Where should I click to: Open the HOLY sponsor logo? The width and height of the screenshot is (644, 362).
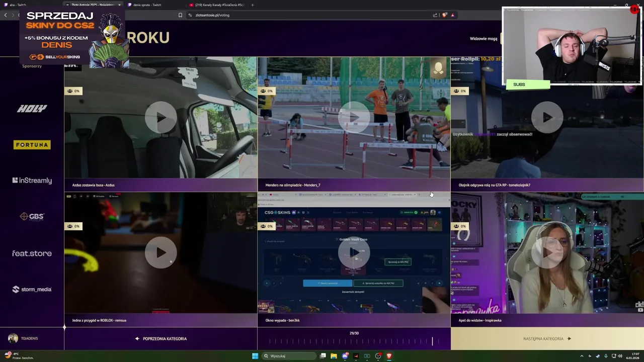[32, 108]
